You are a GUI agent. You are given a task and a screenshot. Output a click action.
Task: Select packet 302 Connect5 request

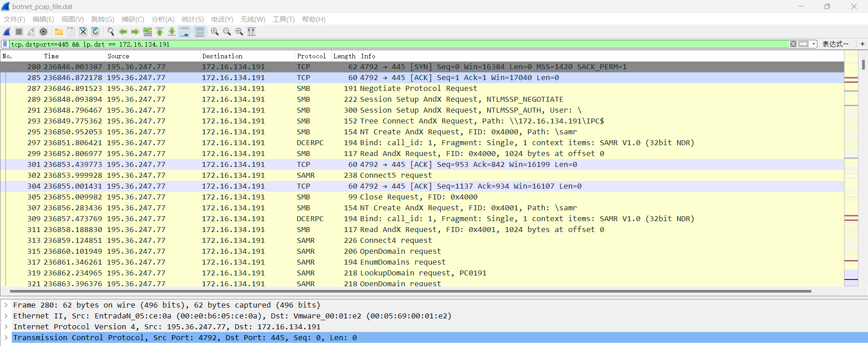[422, 175]
